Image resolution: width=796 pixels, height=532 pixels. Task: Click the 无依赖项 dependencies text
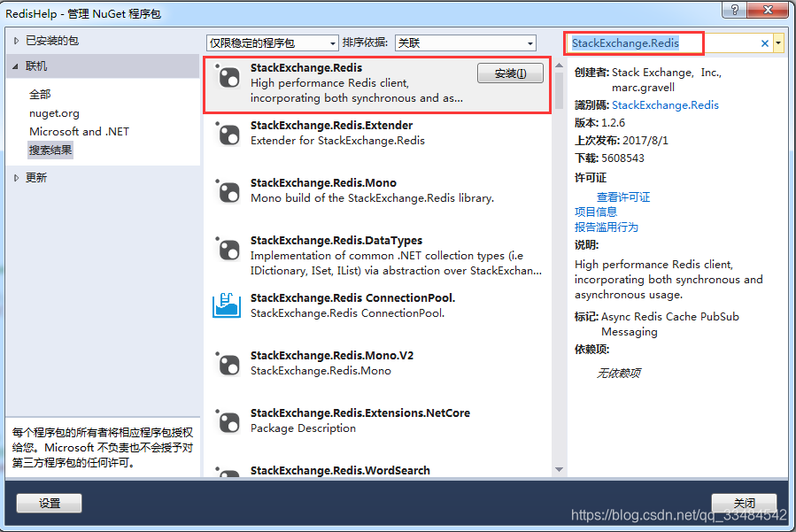point(618,374)
